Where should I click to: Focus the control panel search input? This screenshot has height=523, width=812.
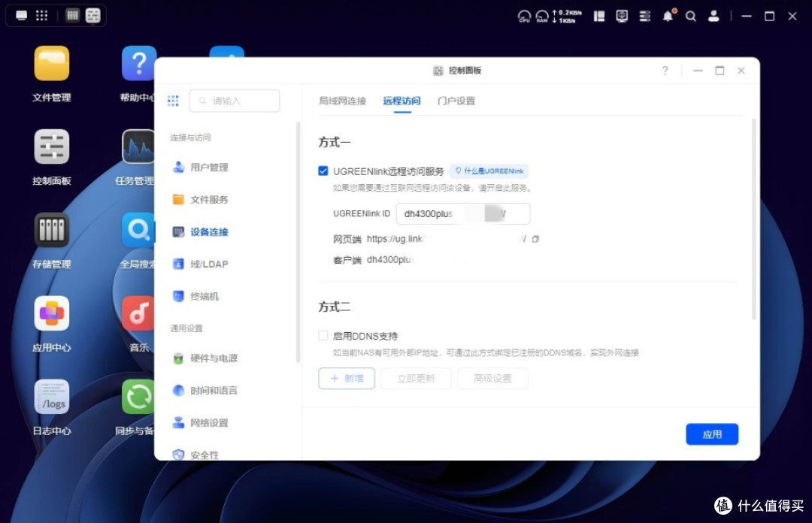[x=235, y=101]
